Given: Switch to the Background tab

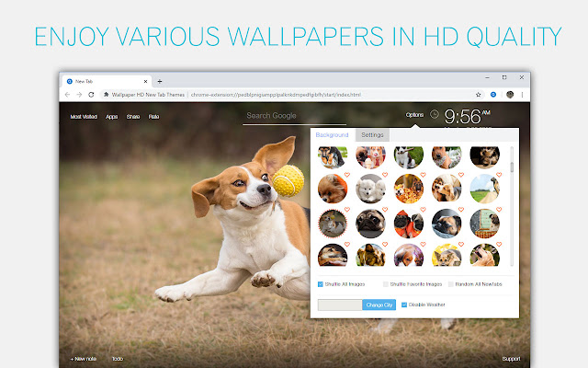Looking at the screenshot, I should pyautogui.click(x=332, y=135).
